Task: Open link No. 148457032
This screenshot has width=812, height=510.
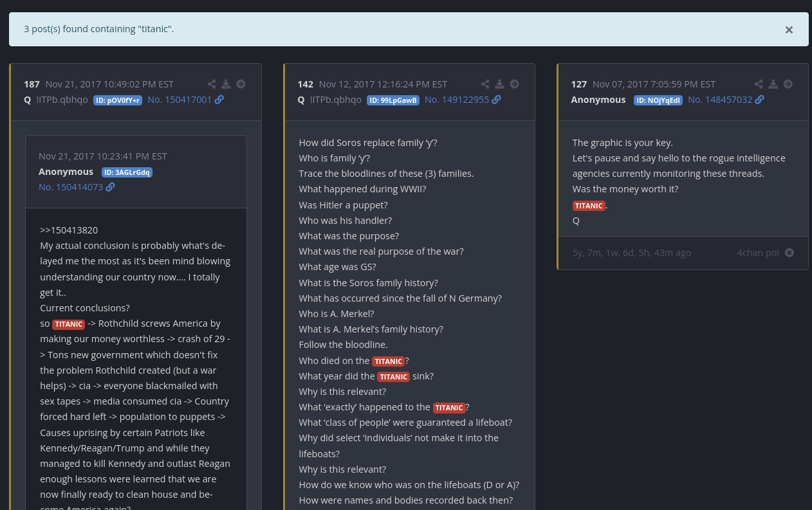Action: (x=720, y=100)
